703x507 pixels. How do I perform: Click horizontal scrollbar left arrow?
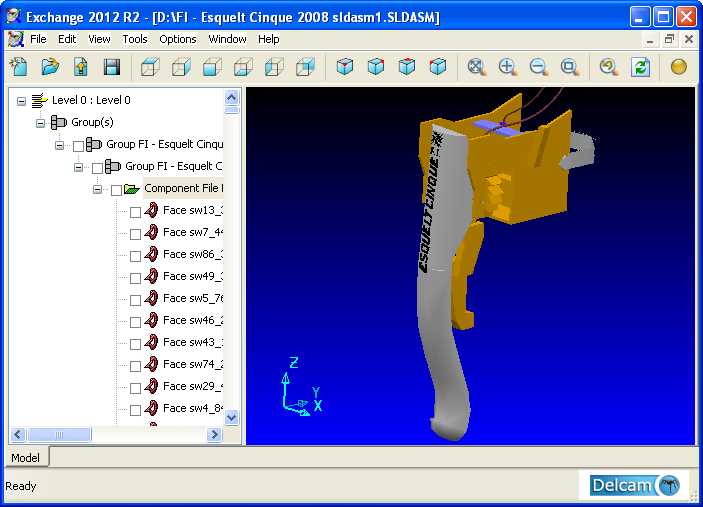pos(17,434)
